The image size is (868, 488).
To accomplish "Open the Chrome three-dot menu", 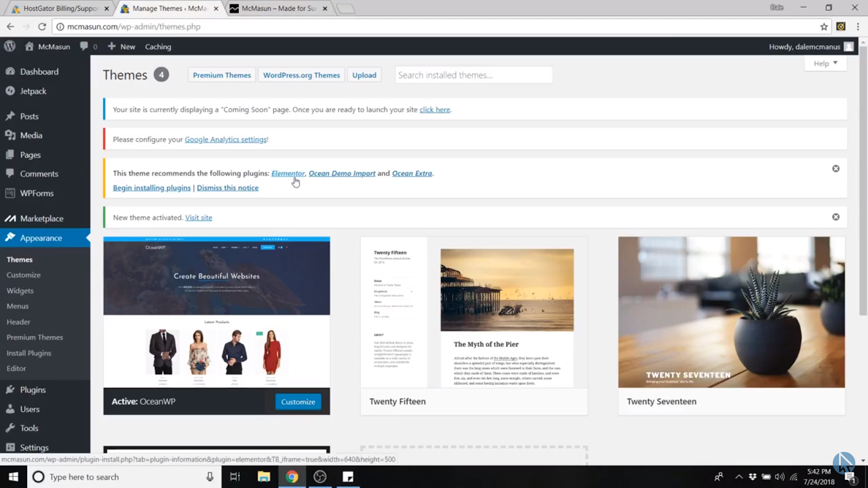I will tap(858, 27).
